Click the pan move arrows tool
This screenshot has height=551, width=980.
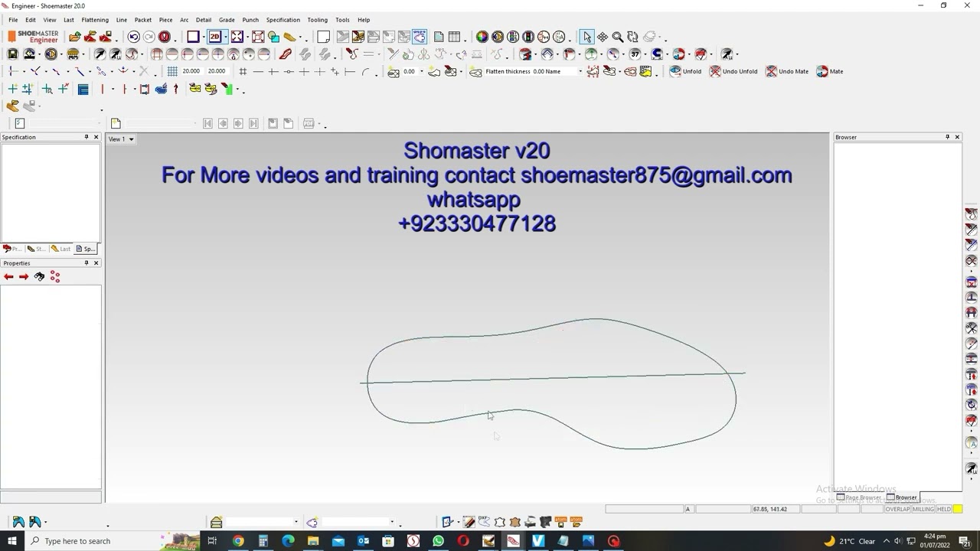[x=603, y=37]
